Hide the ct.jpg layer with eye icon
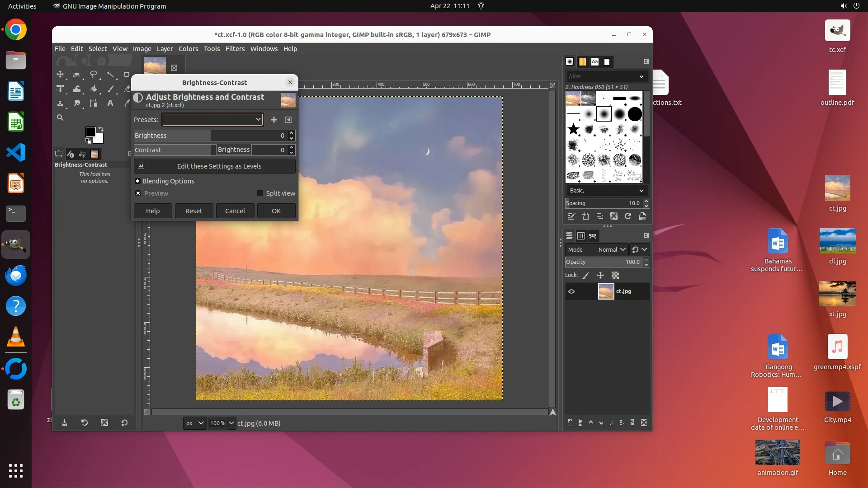Viewport: 868px width, 488px height. point(571,291)
